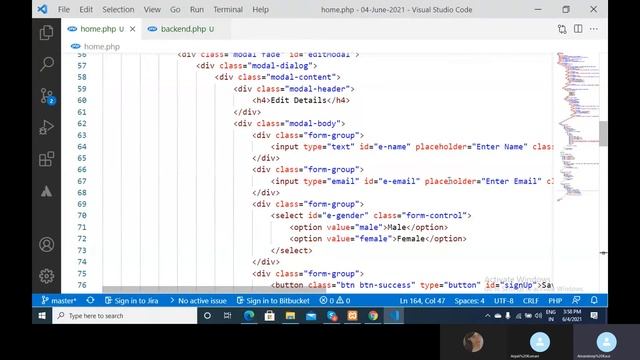Click the modal-body div on line 62
Screen dimensions: 640x360
click(x=289, y=124)
